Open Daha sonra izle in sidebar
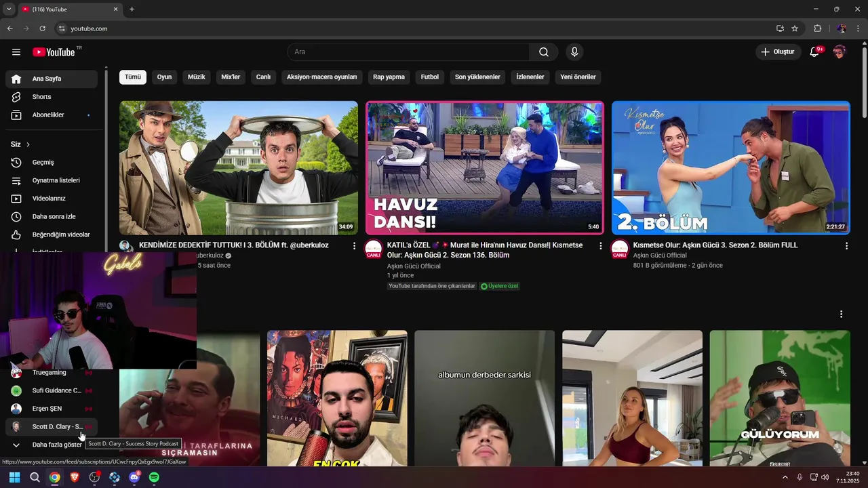The height and width of the screenshot is (488, 868). tap(52, 217)
